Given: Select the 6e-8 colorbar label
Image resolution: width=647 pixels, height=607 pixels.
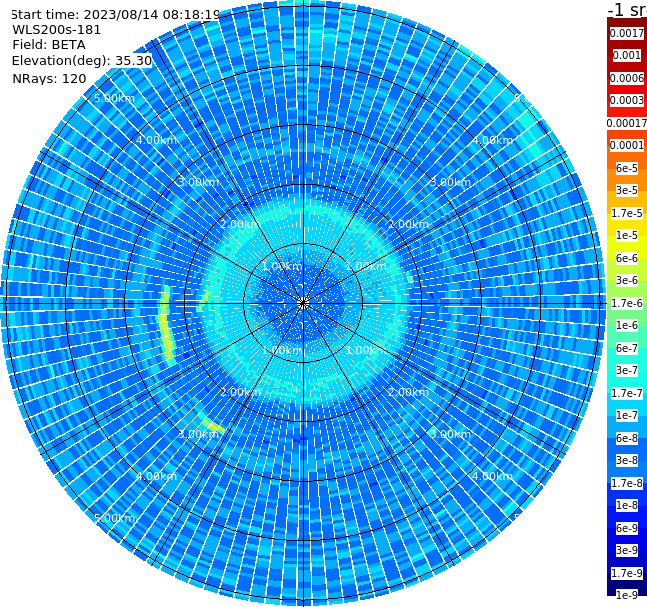Looking at the screenshot, I should click(627, 438).
